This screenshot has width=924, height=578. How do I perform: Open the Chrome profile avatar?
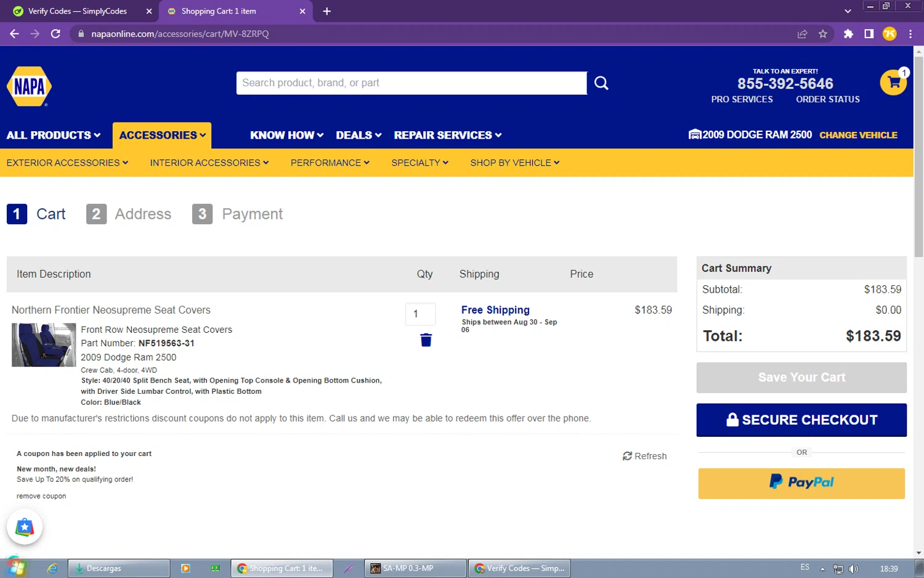(890, 34)
